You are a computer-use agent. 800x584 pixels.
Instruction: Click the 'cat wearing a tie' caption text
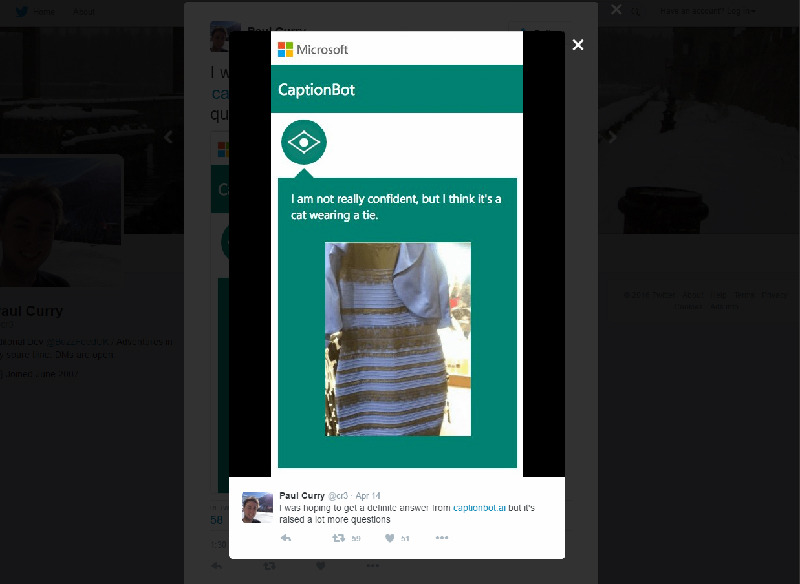tap(334, 215)
